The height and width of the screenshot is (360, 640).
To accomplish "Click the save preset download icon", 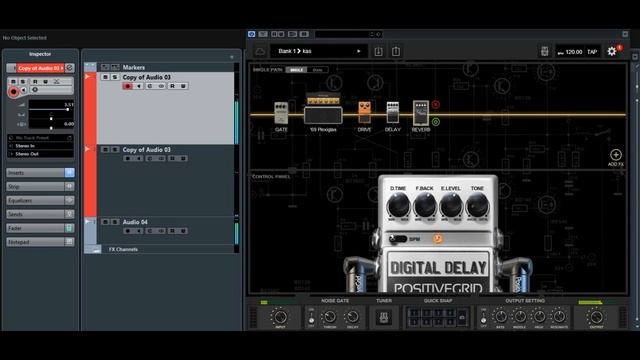I will pos(378,51).
